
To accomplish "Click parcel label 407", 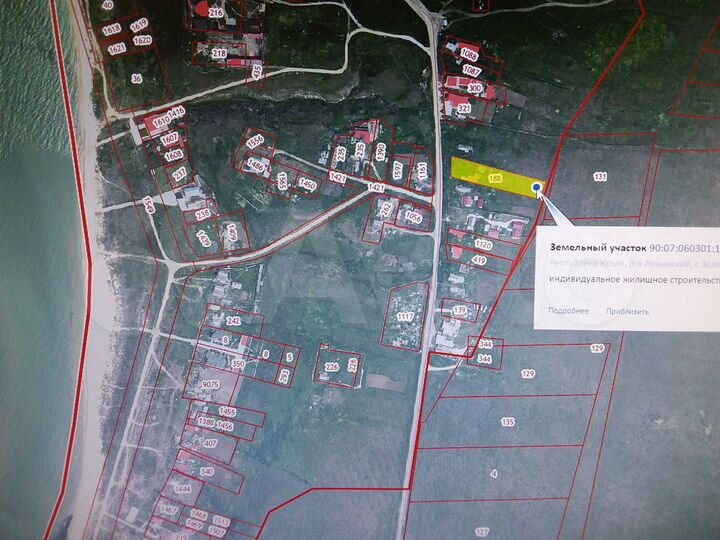I will point(210,443).
